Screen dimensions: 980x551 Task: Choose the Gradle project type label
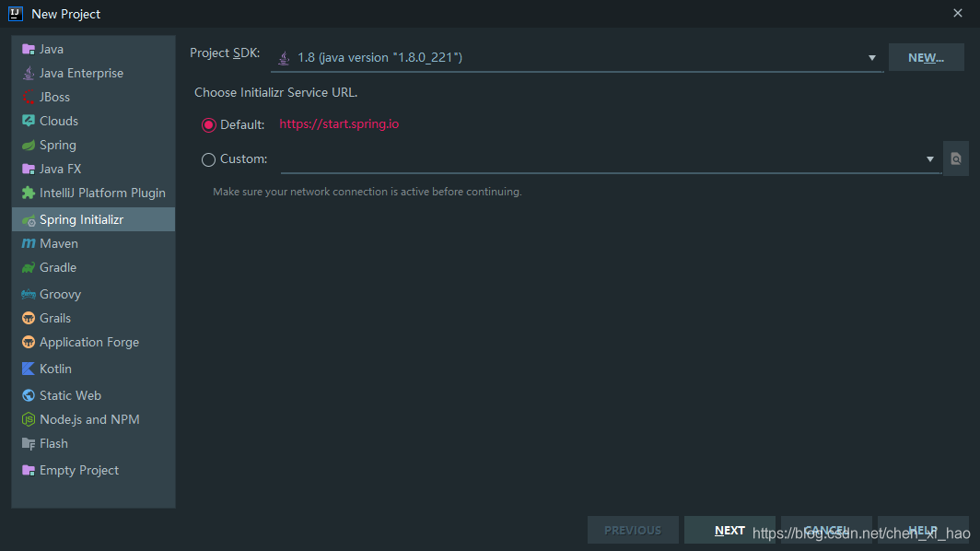tap(58, 268)
